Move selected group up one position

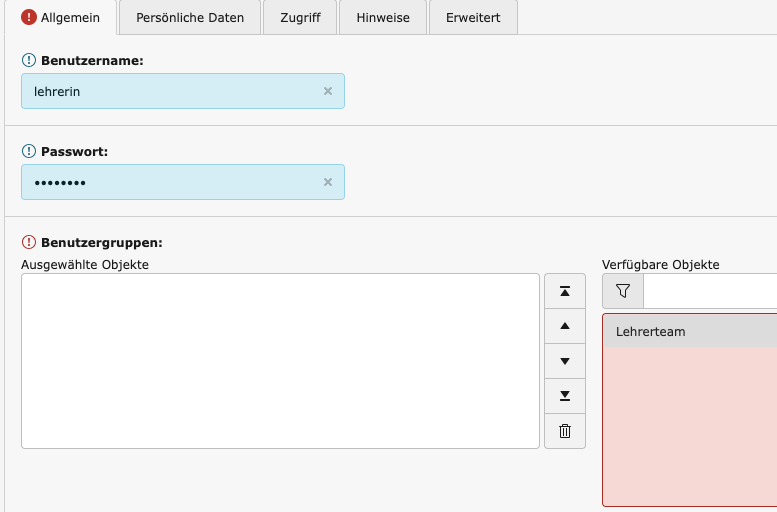565,326
